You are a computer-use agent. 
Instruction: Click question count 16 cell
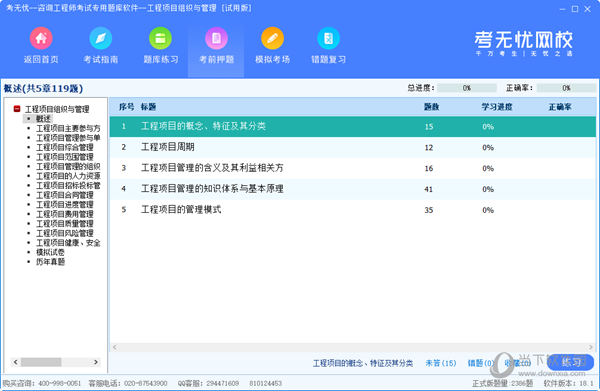pos(429,168)
